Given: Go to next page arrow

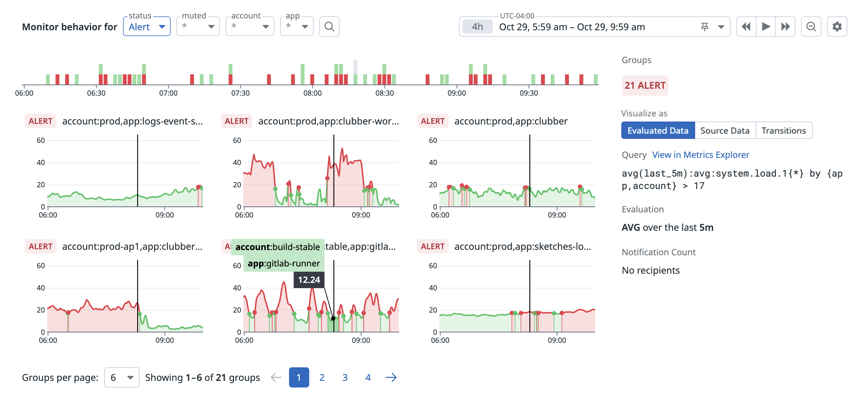Looking at the screenshot, I should click(x=391, y=377).
